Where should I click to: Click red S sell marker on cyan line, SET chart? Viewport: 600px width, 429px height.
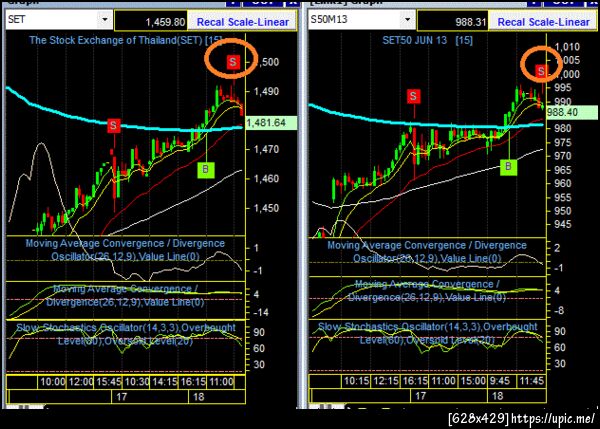[113, 126]
